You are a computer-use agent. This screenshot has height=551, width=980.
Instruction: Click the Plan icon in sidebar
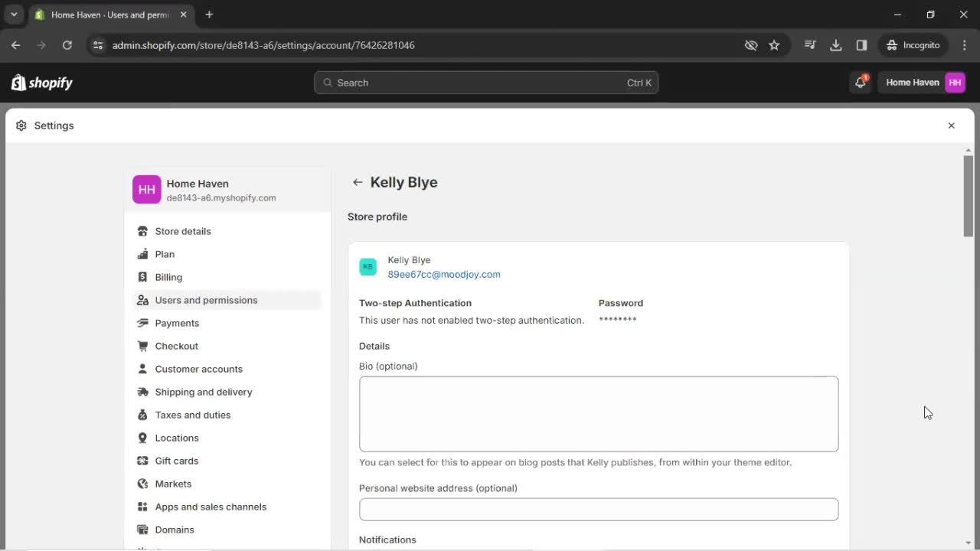(142, 254)
